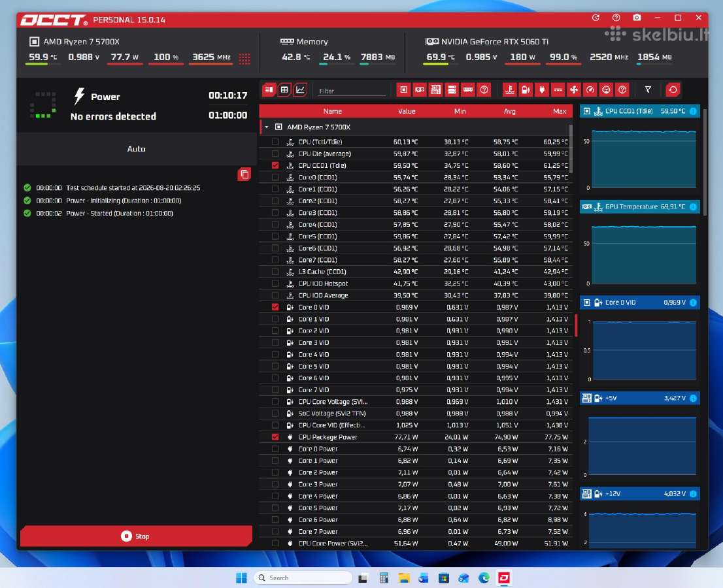Open the OCCT help button in title bar
Screen dimensions: 723x588
click(616, 18)
